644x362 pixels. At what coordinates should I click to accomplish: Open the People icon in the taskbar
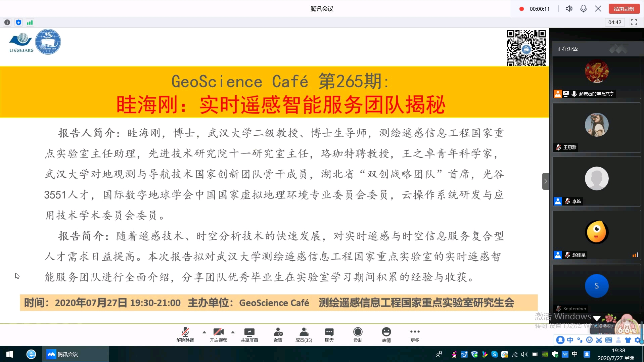tap(439, 354)
